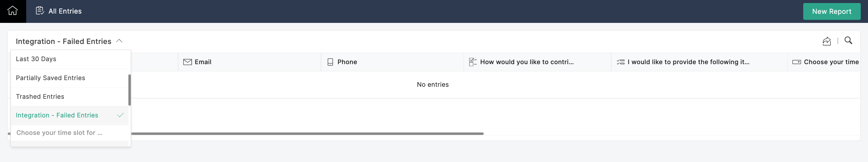
Task: Click the items column list icon
Action: click(620, 62)
